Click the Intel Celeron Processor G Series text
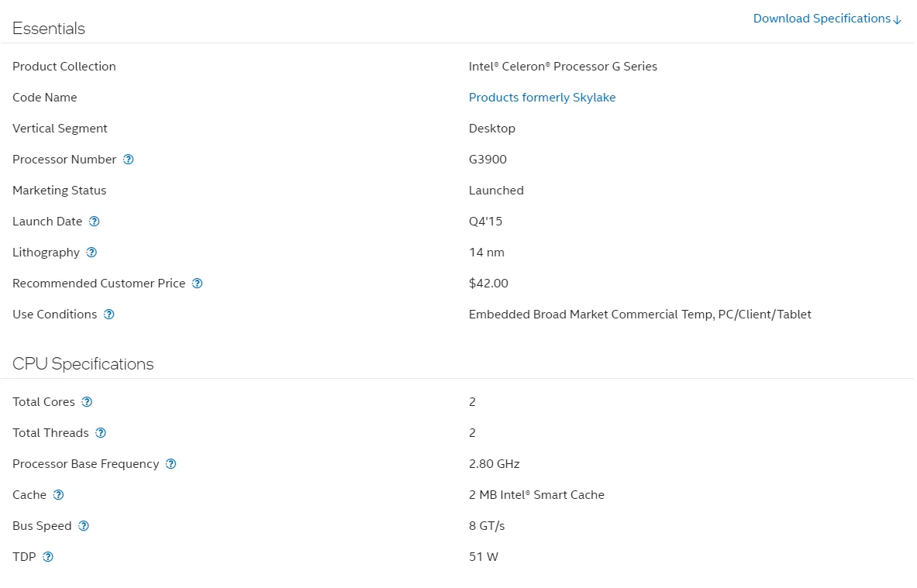 563,67
